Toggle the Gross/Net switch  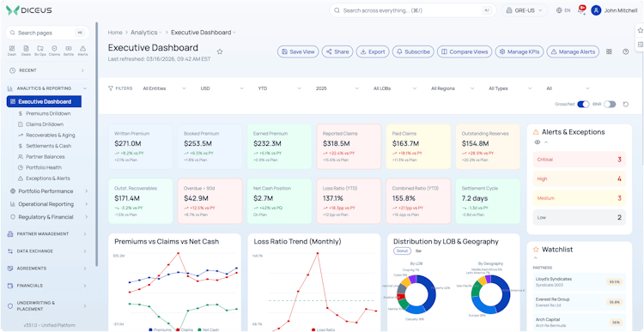tap(583, 105)
